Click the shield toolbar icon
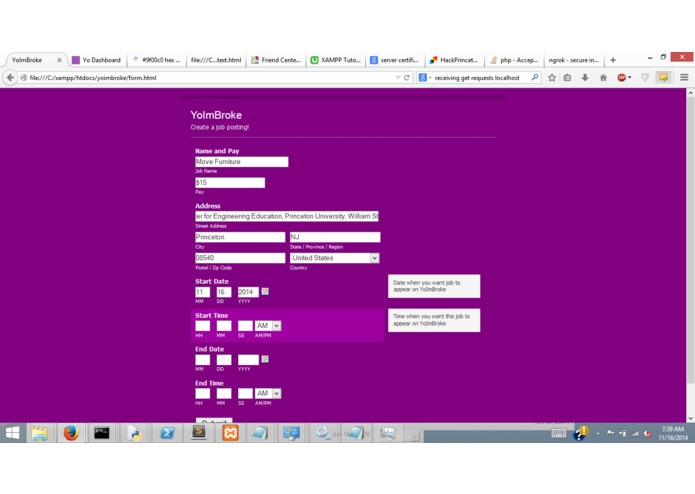 click(645, 78)
